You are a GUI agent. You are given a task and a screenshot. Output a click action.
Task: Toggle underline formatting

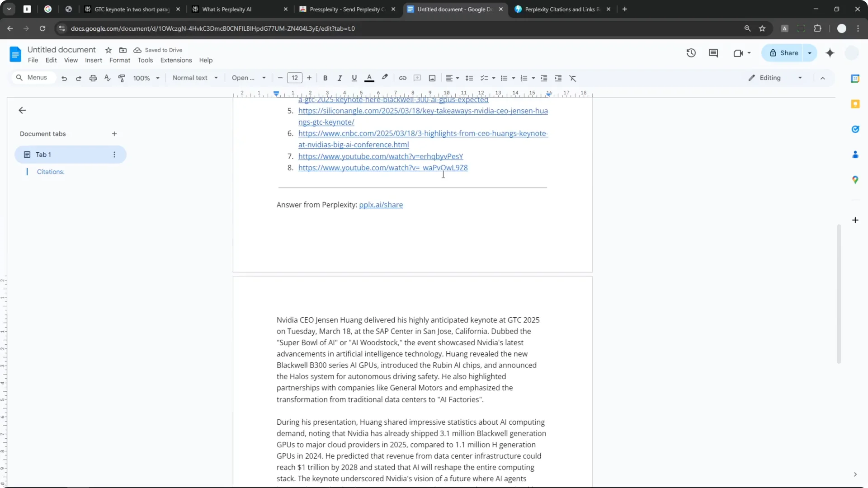[x=354, y=78]
